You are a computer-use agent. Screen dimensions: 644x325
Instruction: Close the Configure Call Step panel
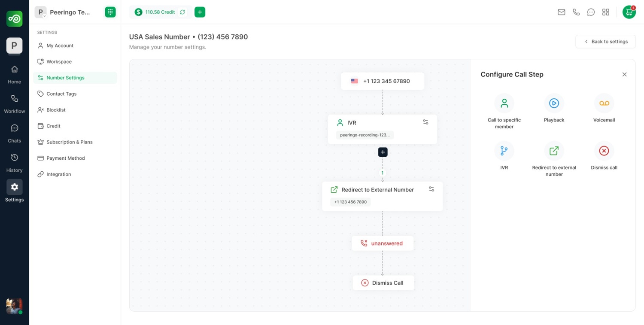624,74
